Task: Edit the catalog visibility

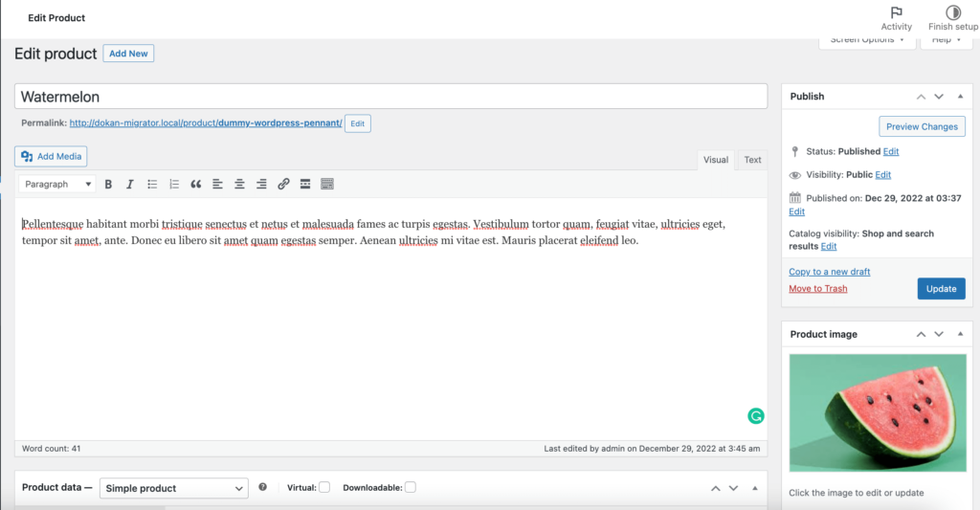Action: (x=828, y=246)
